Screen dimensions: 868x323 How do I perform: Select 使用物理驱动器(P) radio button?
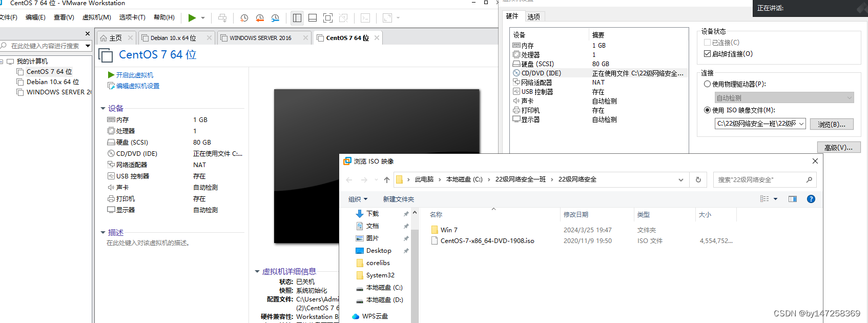(x=708, y=84)
